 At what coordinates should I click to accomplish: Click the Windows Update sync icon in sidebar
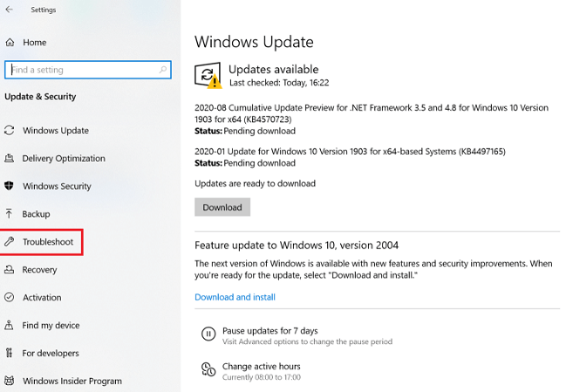pos(10,131)
